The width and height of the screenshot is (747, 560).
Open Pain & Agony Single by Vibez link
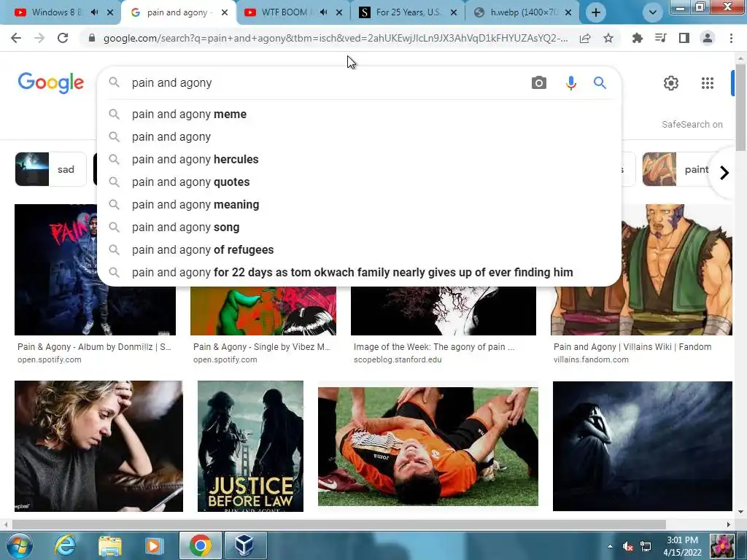coord(262,347)
